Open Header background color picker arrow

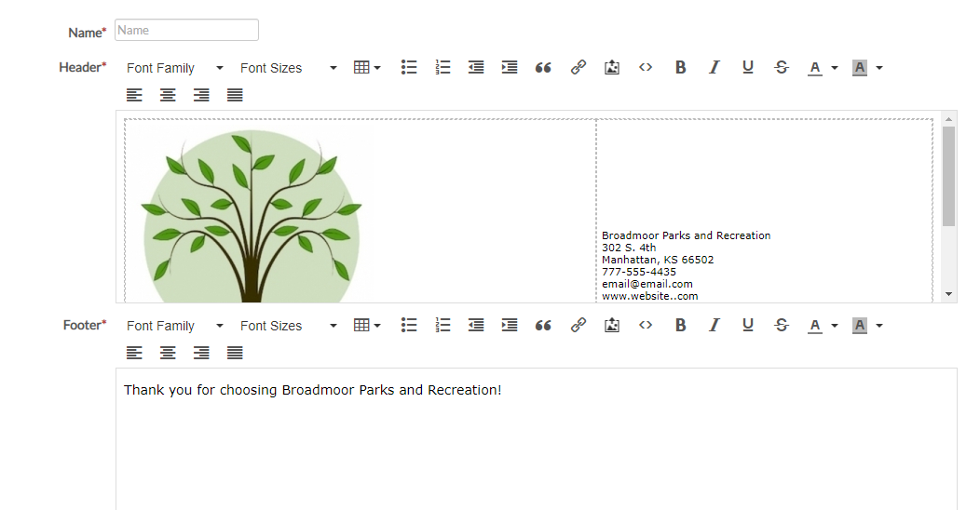tap(879, 68)
